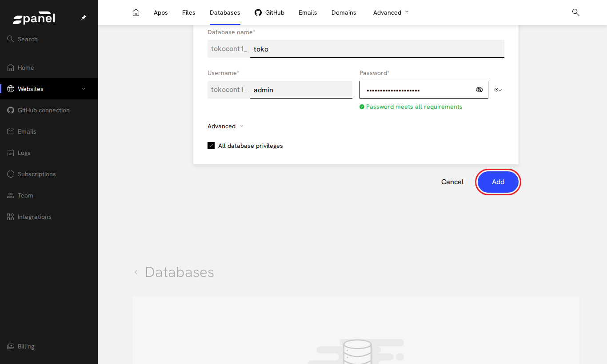The height and width of the screenshot is (364, 607).
Task: Generate password with the key icon
Action: (498, 90)
